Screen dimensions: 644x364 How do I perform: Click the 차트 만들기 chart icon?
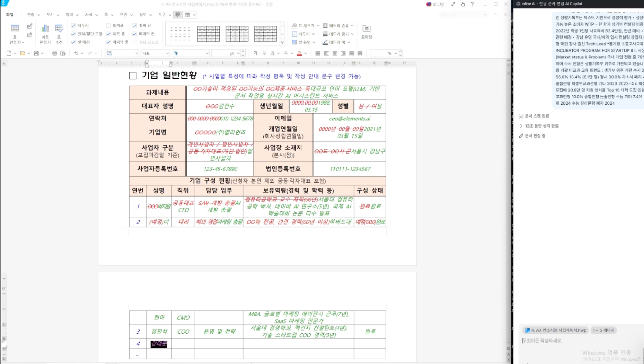pyautogui.click(x=45, y=28)
